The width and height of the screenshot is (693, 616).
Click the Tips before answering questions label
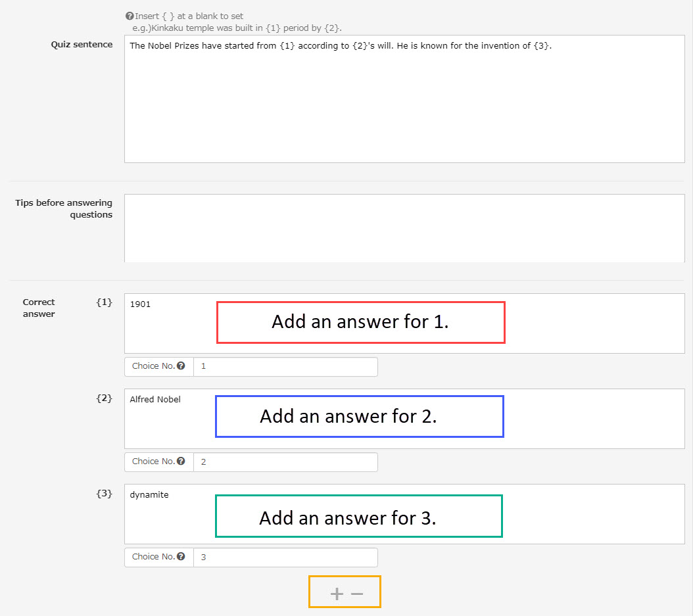tap(64, 209)
